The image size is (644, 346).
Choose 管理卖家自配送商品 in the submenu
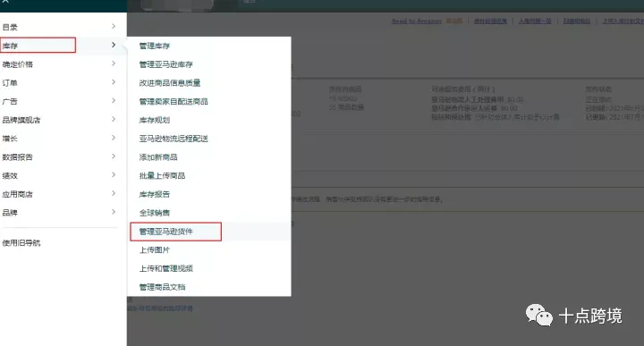click(174, 101)
